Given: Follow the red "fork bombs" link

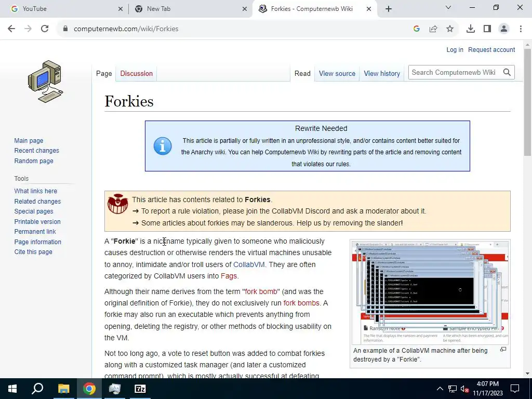Looking at the screenshot, I should click(301, 303).
